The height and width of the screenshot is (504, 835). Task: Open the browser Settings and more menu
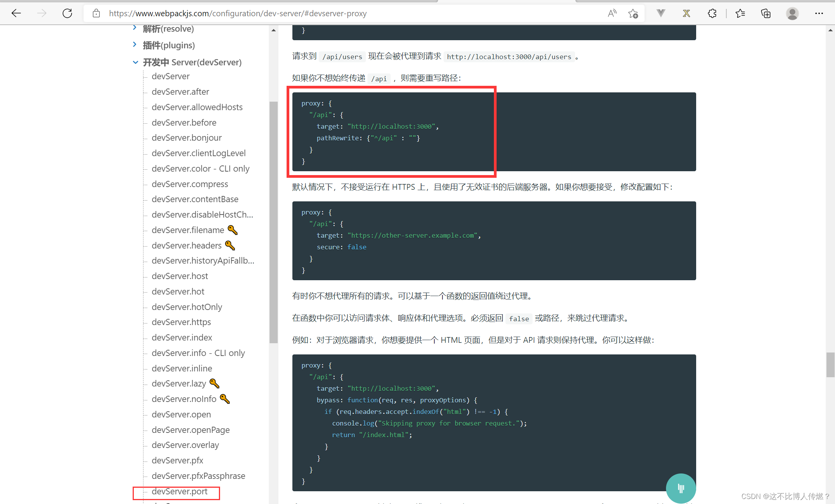pyautogui.click(x=819, y=14)
